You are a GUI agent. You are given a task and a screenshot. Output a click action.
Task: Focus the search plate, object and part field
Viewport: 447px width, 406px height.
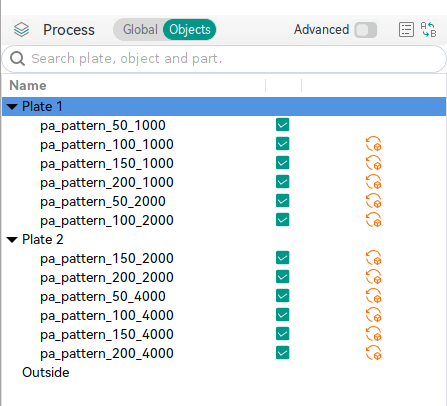pyautogui.click(x=224, y=59)
